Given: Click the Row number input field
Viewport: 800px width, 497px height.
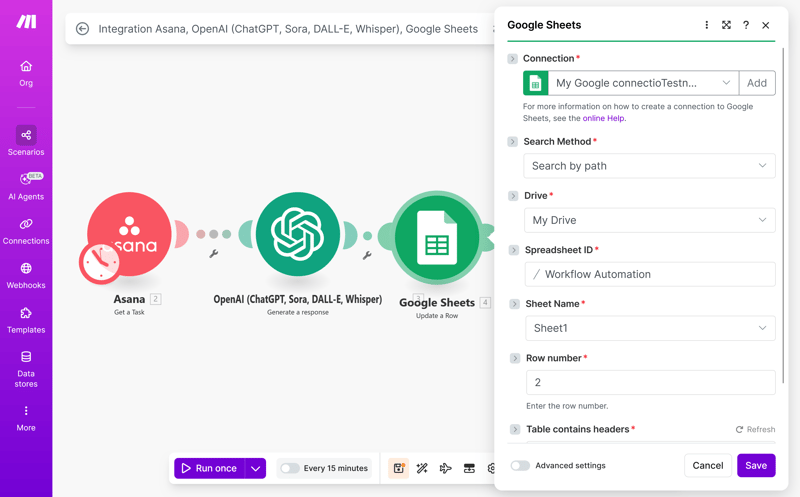Looking at the screenshot, I should click(649, 382).
